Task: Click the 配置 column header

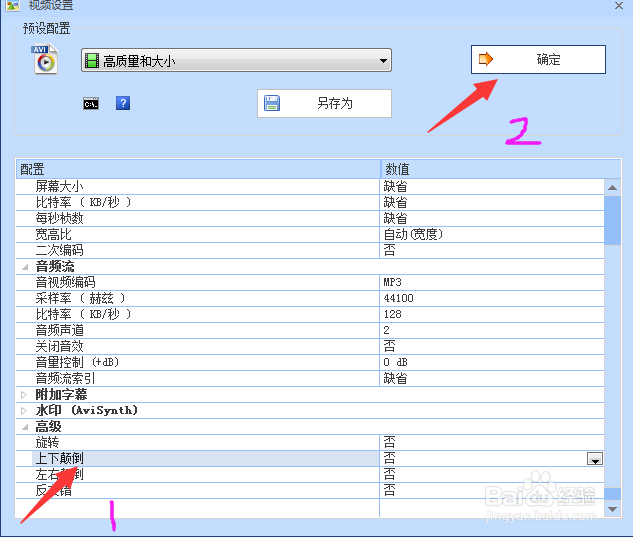Action: (x=198, y=169)
